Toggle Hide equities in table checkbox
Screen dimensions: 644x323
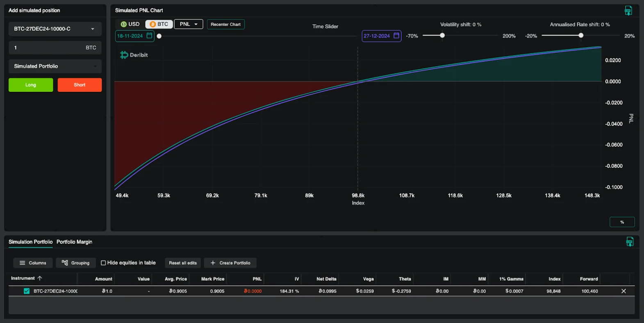point(103,263)
